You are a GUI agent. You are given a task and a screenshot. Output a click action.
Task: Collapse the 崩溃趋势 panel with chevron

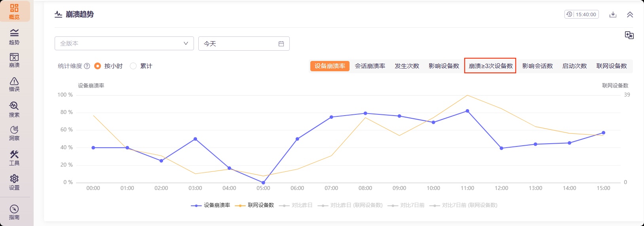click(x=630, y=15)
